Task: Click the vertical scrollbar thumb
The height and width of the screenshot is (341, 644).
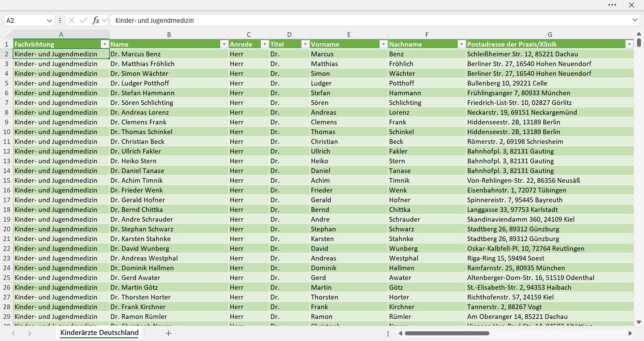Action: coord(639,42)
